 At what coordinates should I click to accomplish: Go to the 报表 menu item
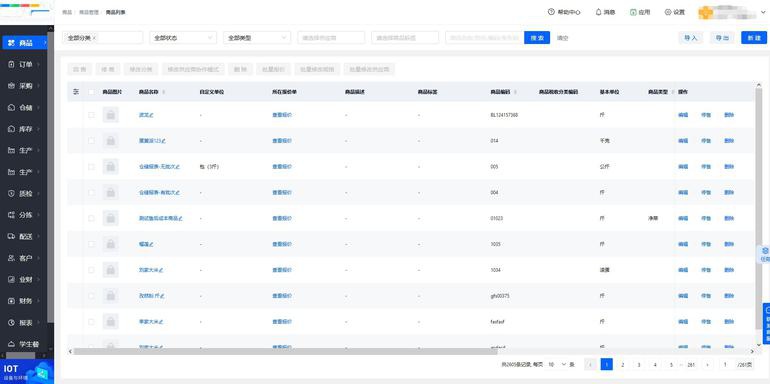pos(26,323)
